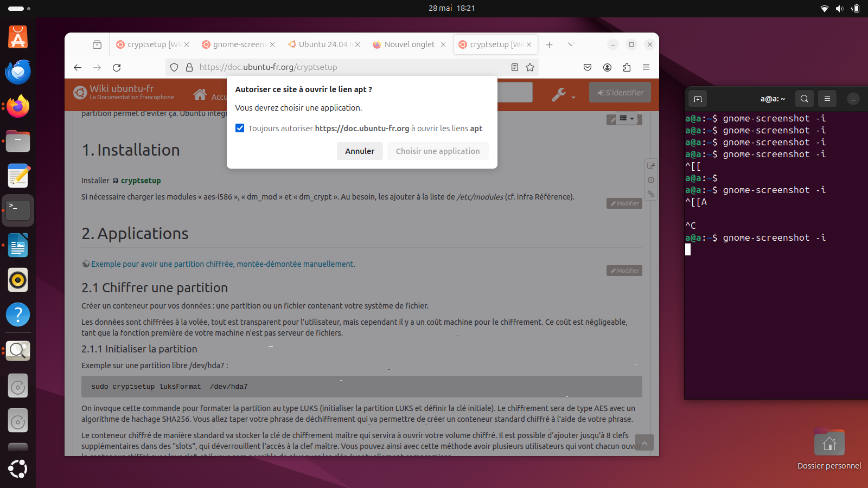This screenshot has height=488, width=868.
Task: Click Modifier button for the Applications section
Action: [x=624, y=271]
